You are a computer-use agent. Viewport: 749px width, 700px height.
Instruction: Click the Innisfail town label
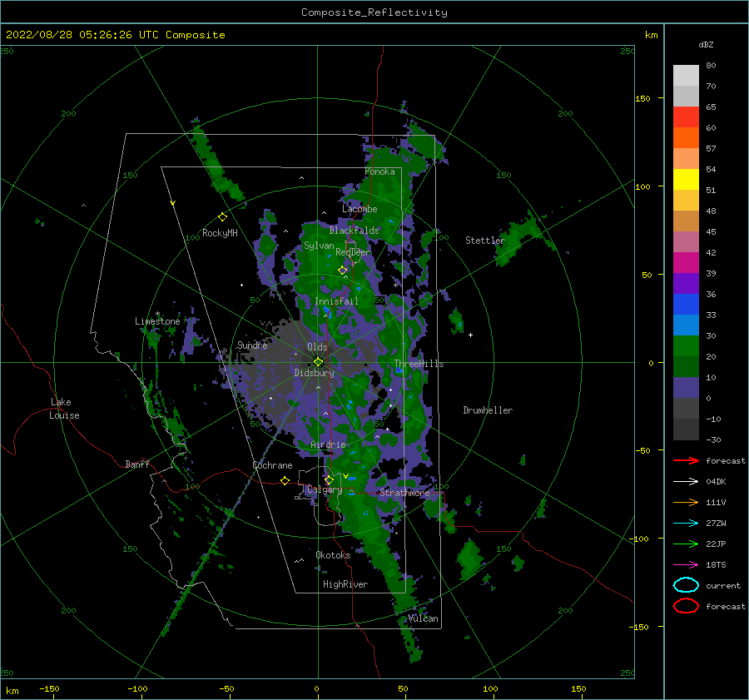pos(336,301)
